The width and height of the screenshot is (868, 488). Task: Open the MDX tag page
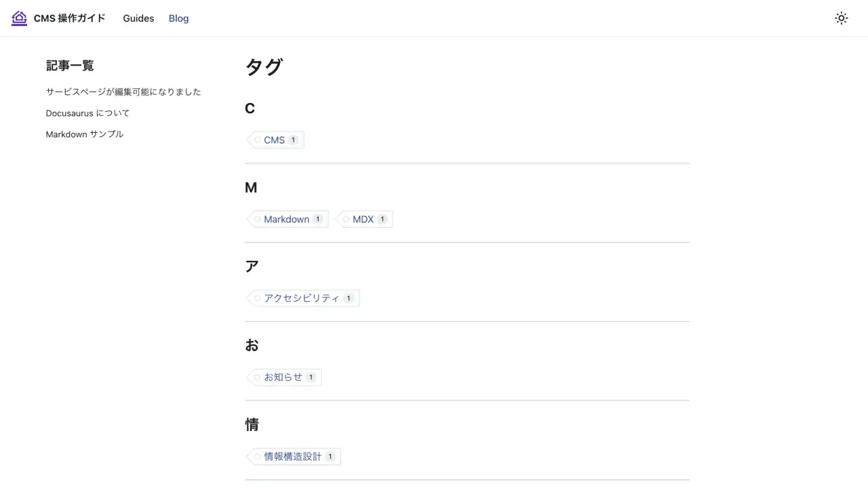[x=363, y=219]
